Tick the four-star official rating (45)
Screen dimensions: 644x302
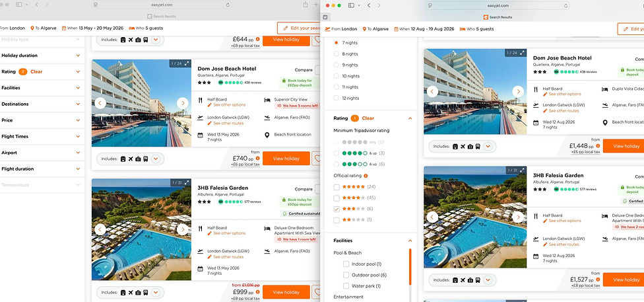(337, 198)
